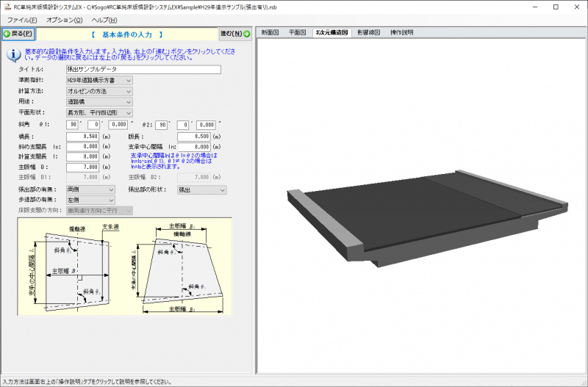
Task: Open the ヘルプ(H) menu
Action: click(x=104, y=21)
